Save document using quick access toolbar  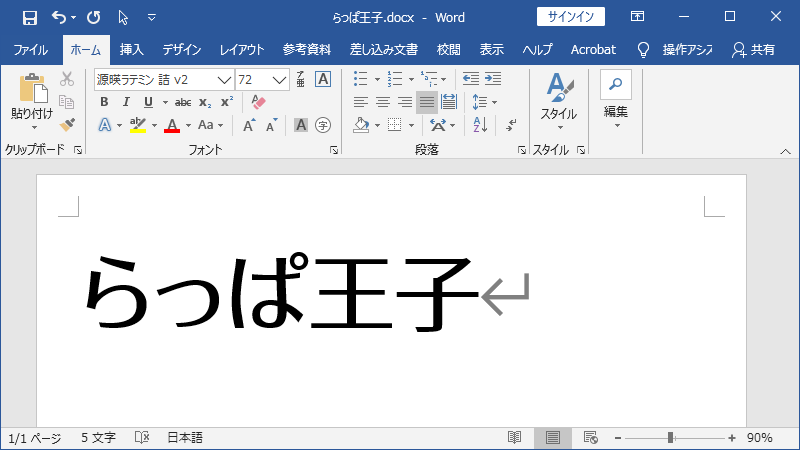(x=29, y=17)
